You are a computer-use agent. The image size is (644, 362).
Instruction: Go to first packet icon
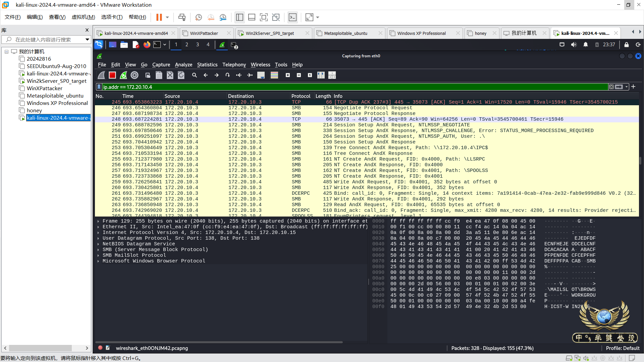click(x=239, y=75)
